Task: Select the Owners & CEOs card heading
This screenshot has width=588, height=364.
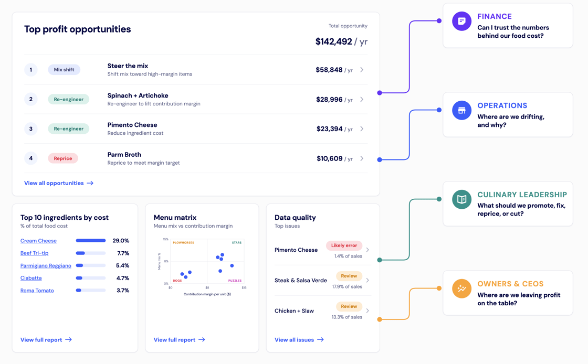Action: coord(510,284)
